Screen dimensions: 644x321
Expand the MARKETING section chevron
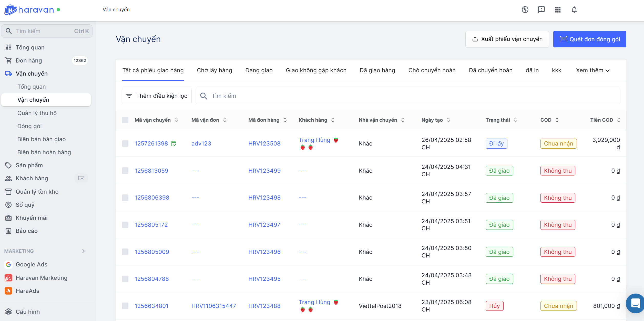[83, 251]
